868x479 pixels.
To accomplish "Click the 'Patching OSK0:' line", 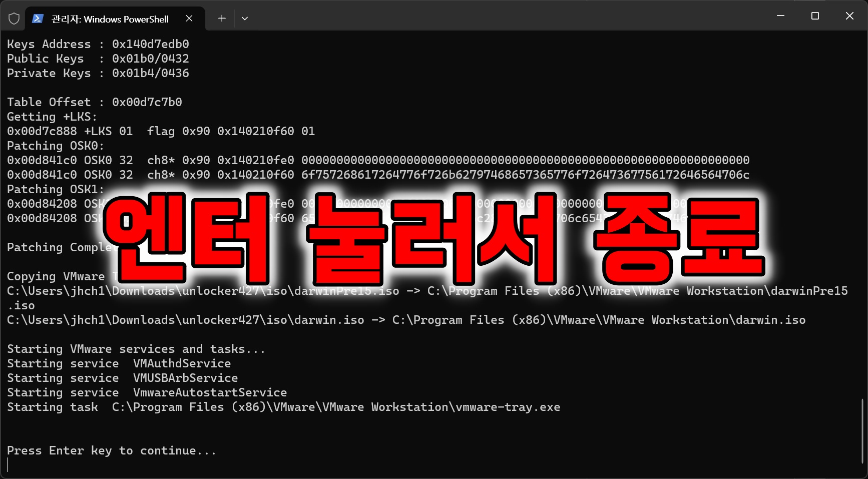I will tap(56, 146).
